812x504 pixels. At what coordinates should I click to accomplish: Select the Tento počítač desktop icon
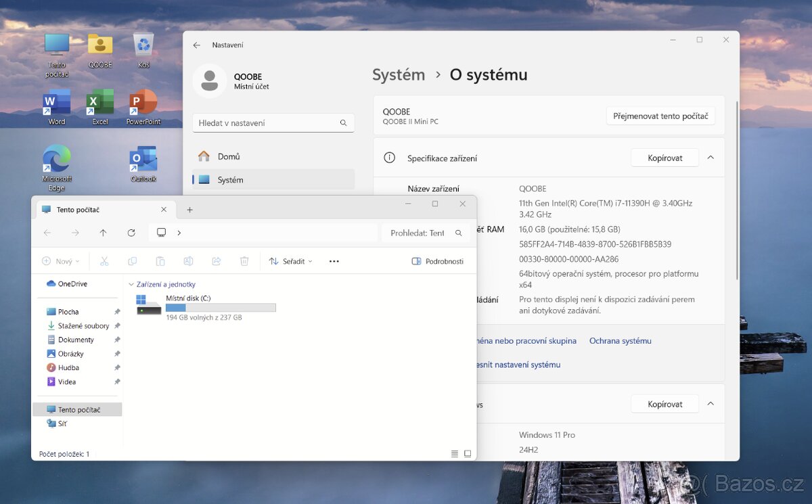pos(57,55)
